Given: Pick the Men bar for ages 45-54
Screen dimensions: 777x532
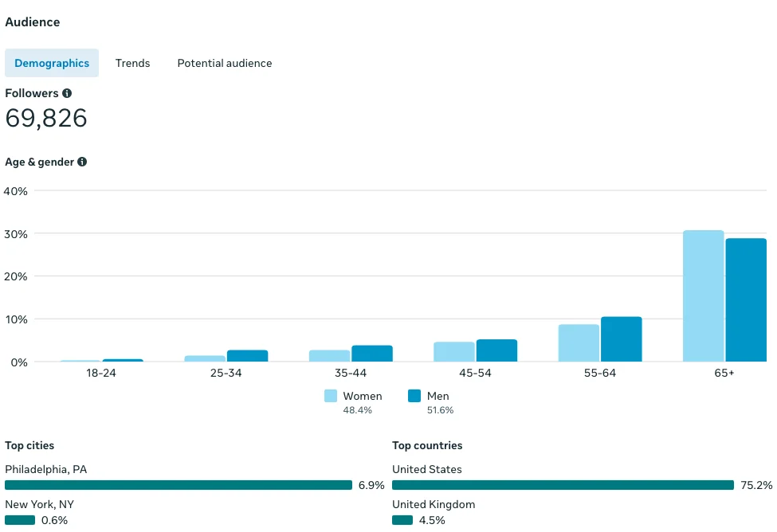Looking at the screenshot, I should point(496,350).
